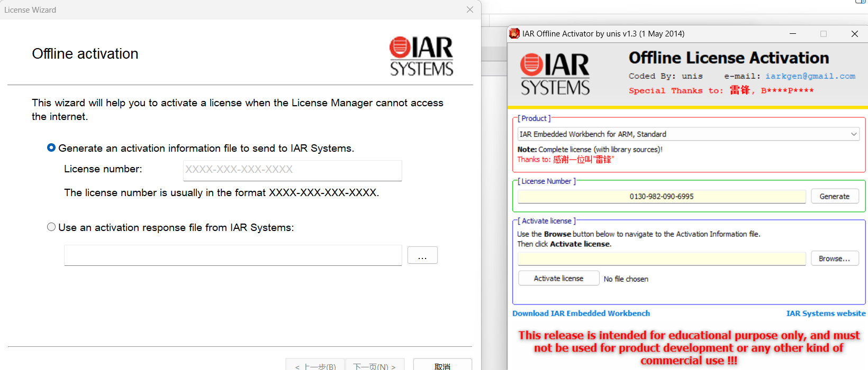Close the IAR Offline Activator window
Screen dimensions: 868x370
(x=854, y=33)
